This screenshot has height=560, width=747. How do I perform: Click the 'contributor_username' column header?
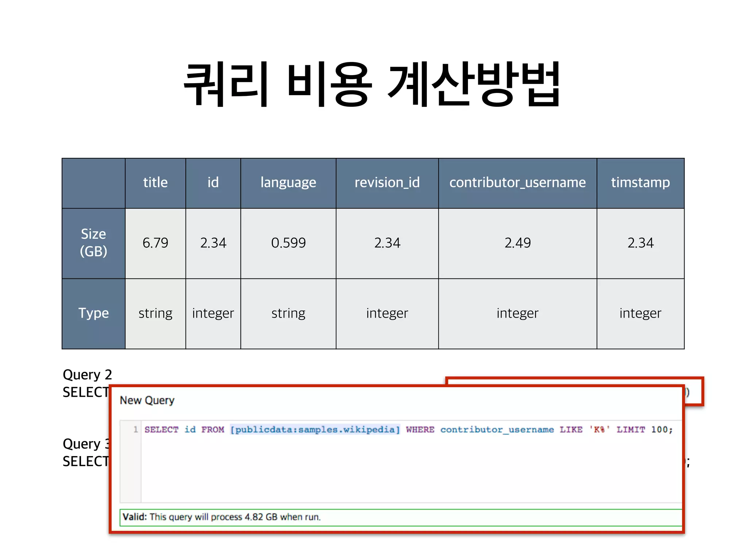518,183
